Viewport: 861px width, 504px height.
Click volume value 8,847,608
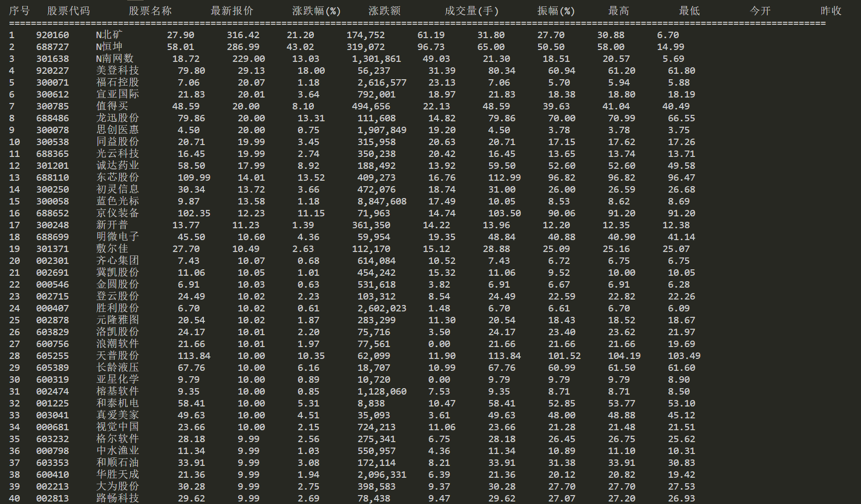click(x=382, y=202)
